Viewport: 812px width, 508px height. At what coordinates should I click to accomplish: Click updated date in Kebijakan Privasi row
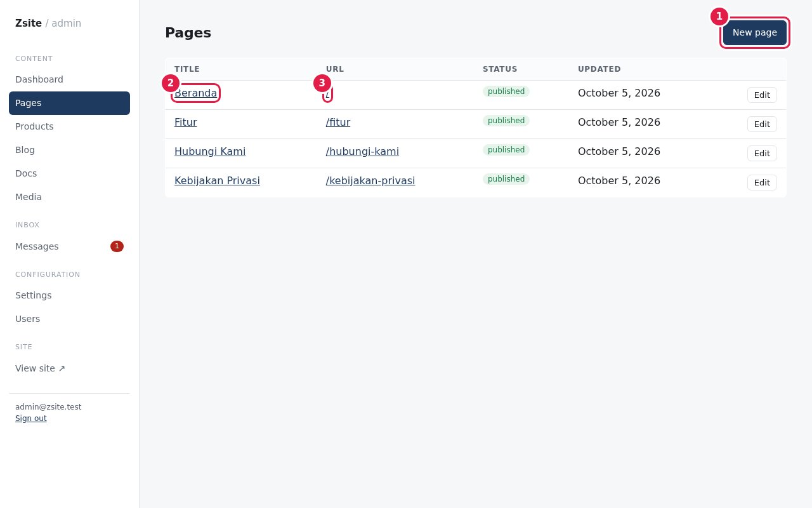(619, 181)
